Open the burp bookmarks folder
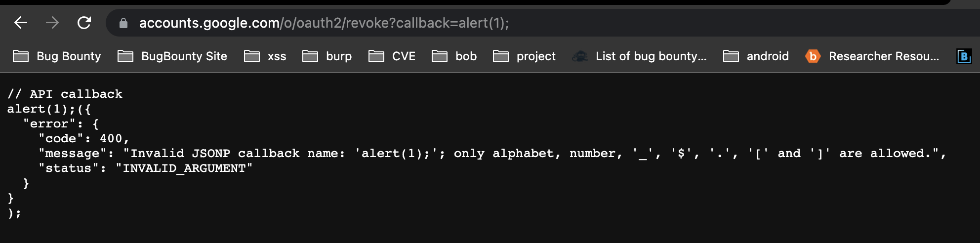This screenshot has height=243, width=980. tap(327, 56)
